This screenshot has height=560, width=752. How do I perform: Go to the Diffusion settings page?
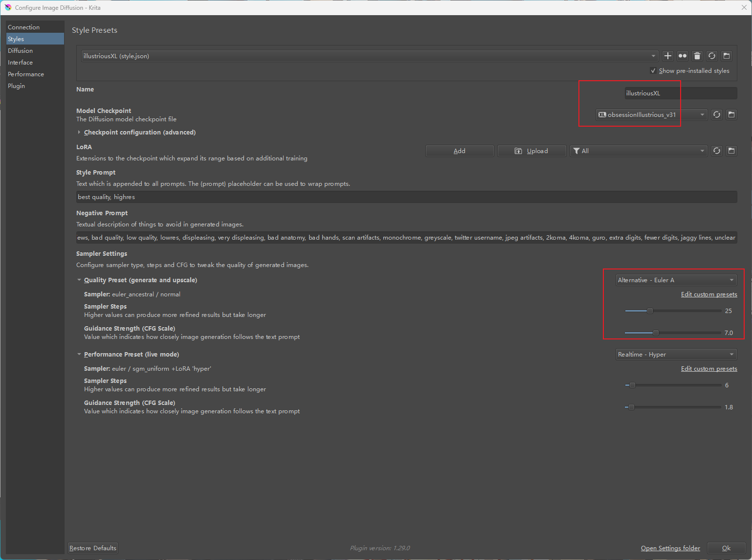tap(35, 50)
